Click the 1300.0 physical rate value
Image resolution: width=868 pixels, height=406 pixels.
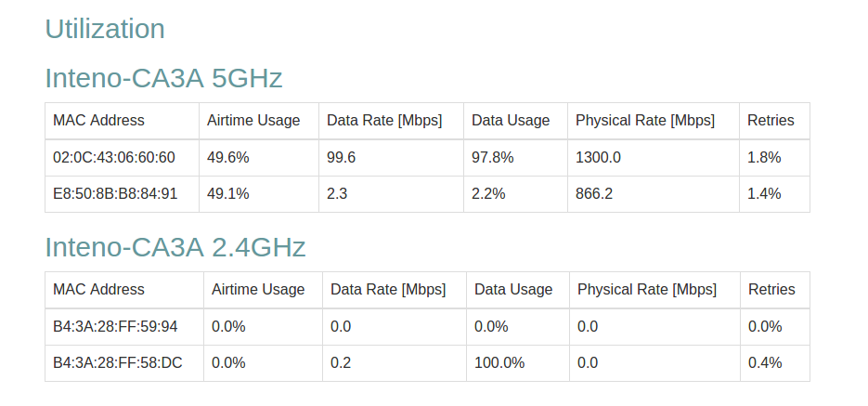598,158
